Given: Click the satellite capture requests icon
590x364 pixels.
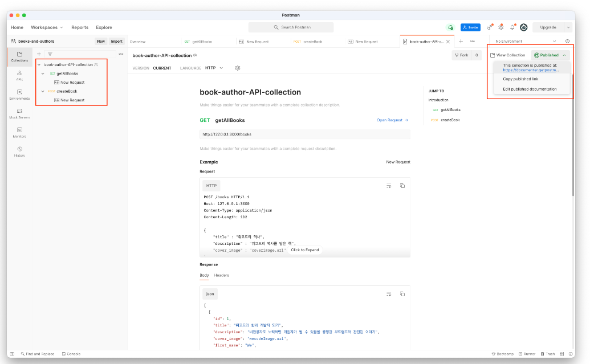Looking at the screenshot, I should [490, 27].
